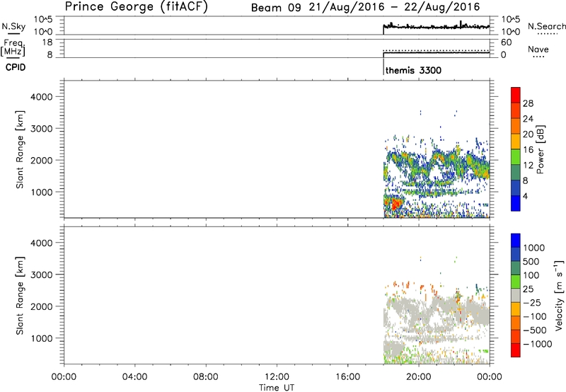Image resolution: width=566 pixels, height=392 pixels.
Task: Click the '16:00' time axis tick label
Action: [348, 377]
